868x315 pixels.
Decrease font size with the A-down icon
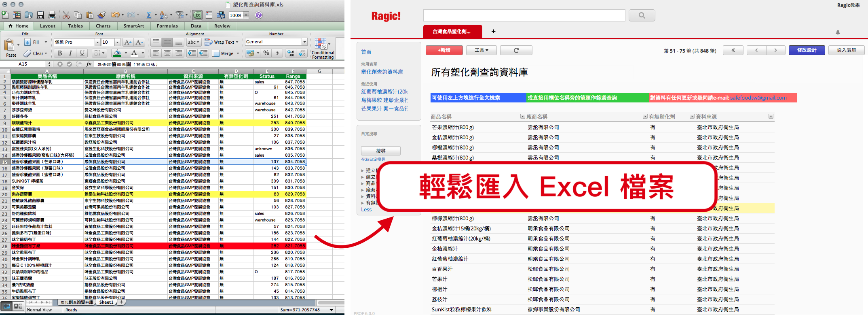(x=139, y=42)
